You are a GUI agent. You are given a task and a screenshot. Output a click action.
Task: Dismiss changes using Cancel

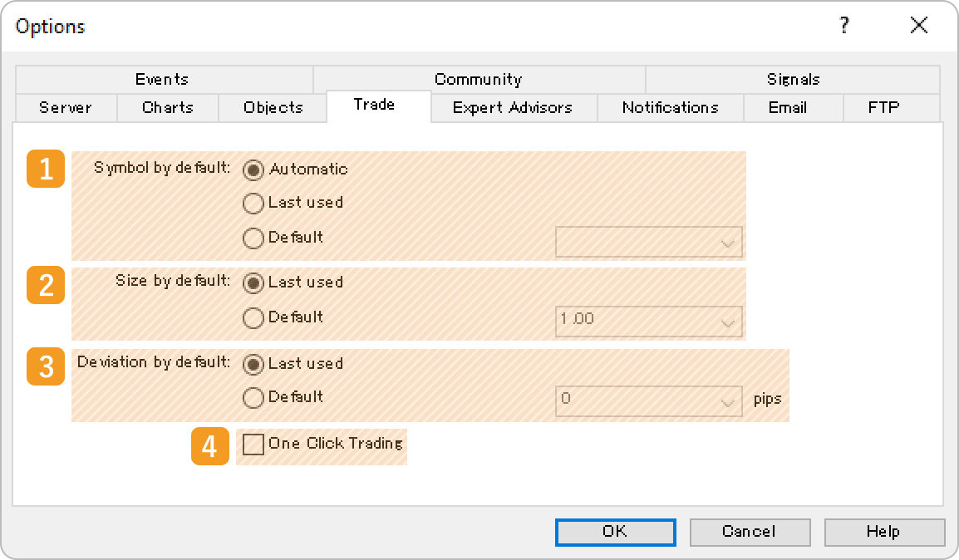[x=750, y=532]
